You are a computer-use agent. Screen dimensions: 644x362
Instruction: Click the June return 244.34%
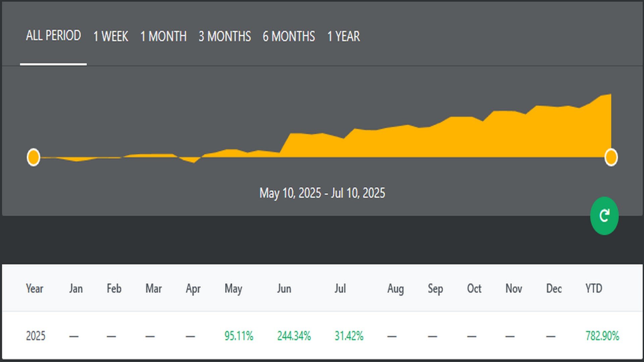point(294,336)
